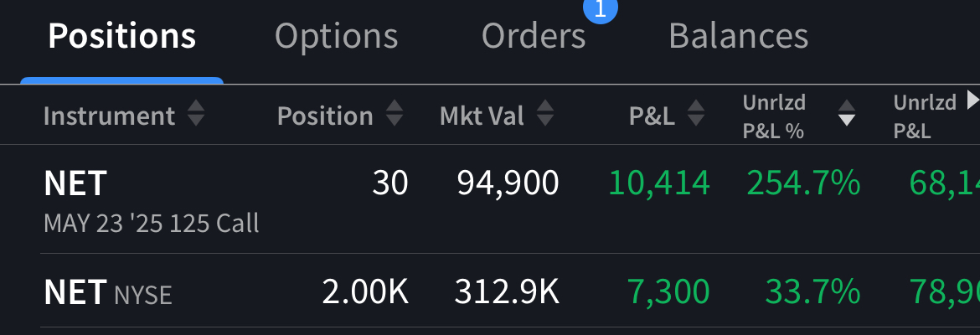The width and height of the screenshot is (980, 335).
Task: Click the Position column header label
Action: click(325, 116)
